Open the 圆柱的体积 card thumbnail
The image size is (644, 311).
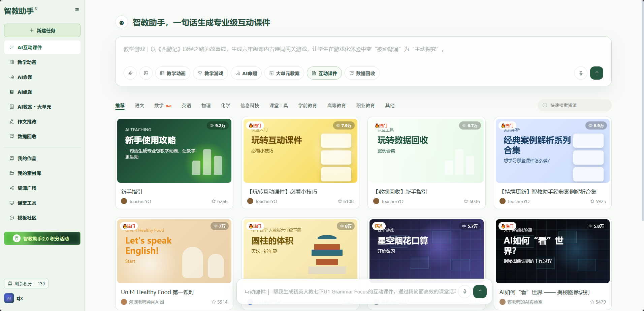(x=300, y=251)
